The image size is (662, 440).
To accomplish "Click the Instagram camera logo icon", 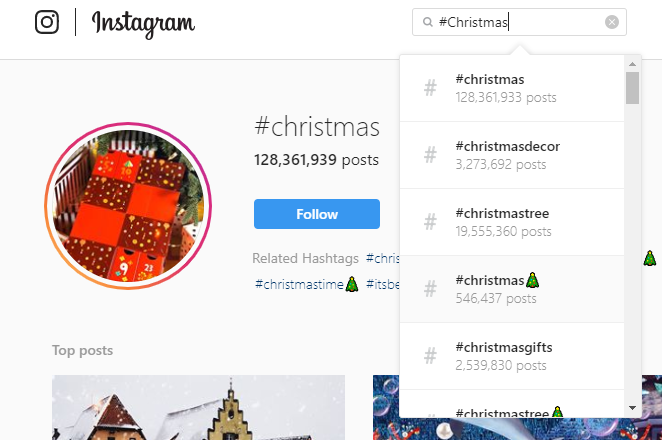I will 47,22.
